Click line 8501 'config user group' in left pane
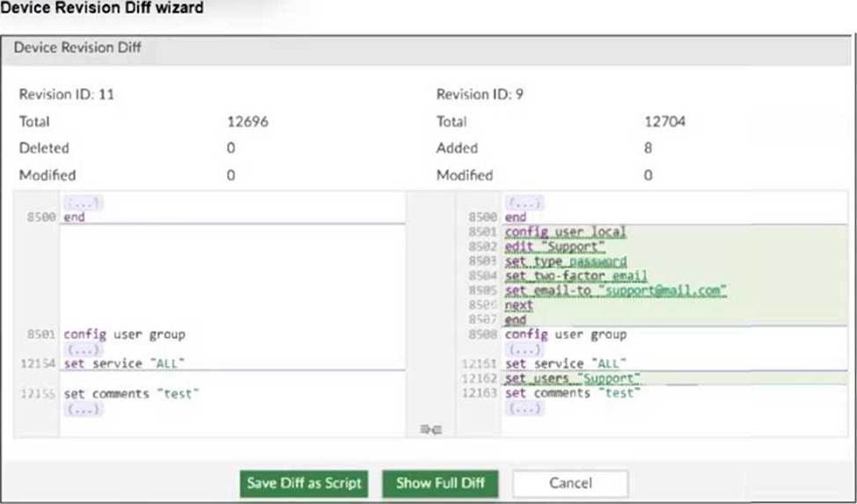This screenshot has width=857, height=504. (124, 335)
